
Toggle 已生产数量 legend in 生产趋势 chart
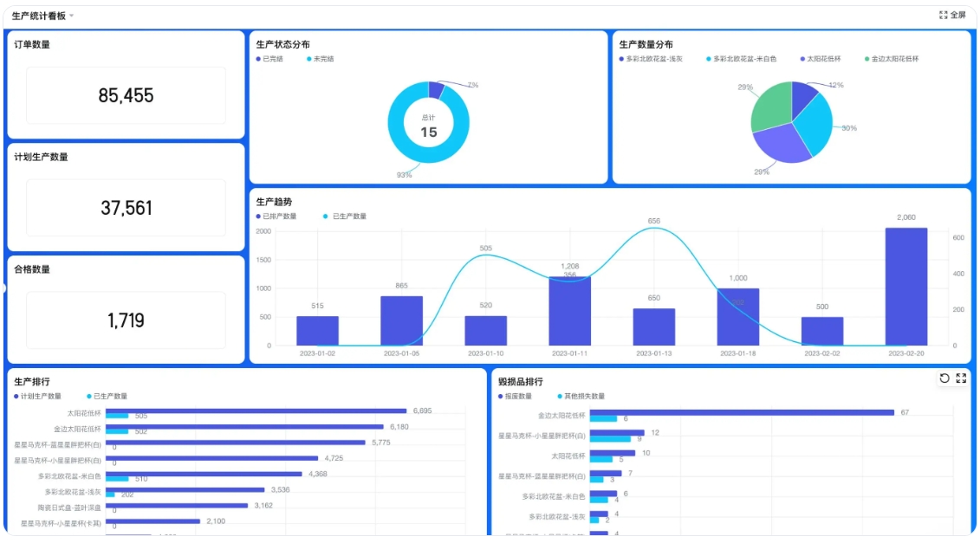[345, 217]
